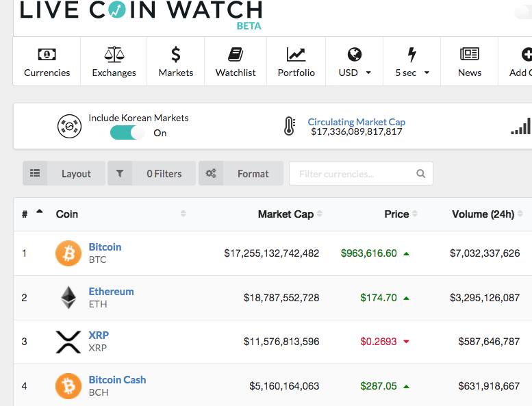The image size is (532, 406).
Task: Click the Watchlist book icon
Action: click(x=236, y=54)
